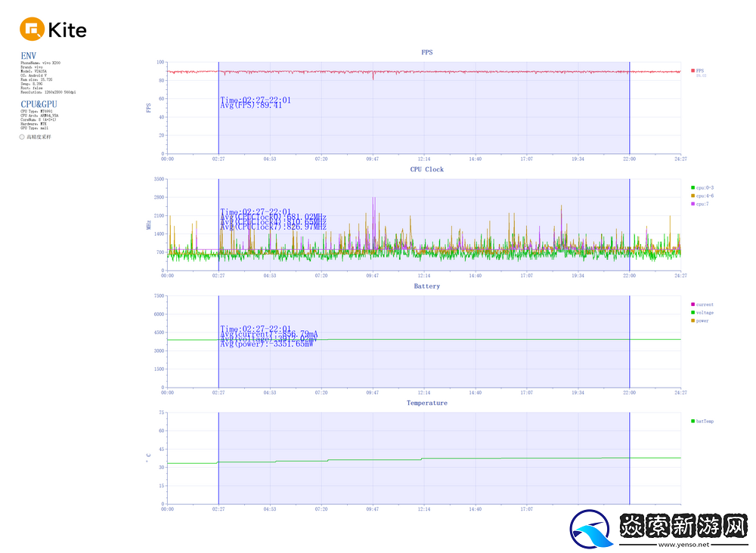Image resolution: width=756 pixels, height=553 pixels.
Task: Hide the cpu:7 series via legend
Action: [692, 204]
